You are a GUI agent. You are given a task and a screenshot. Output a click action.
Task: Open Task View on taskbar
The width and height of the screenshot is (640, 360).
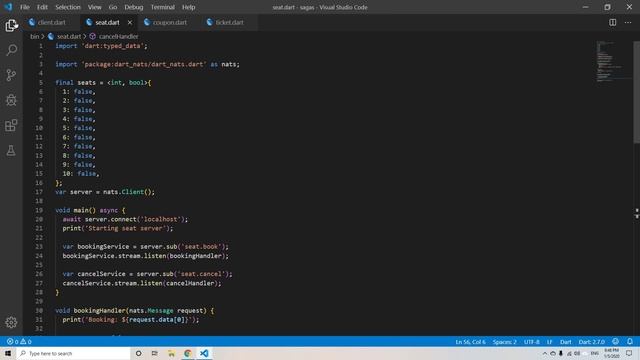click(155, 353)
